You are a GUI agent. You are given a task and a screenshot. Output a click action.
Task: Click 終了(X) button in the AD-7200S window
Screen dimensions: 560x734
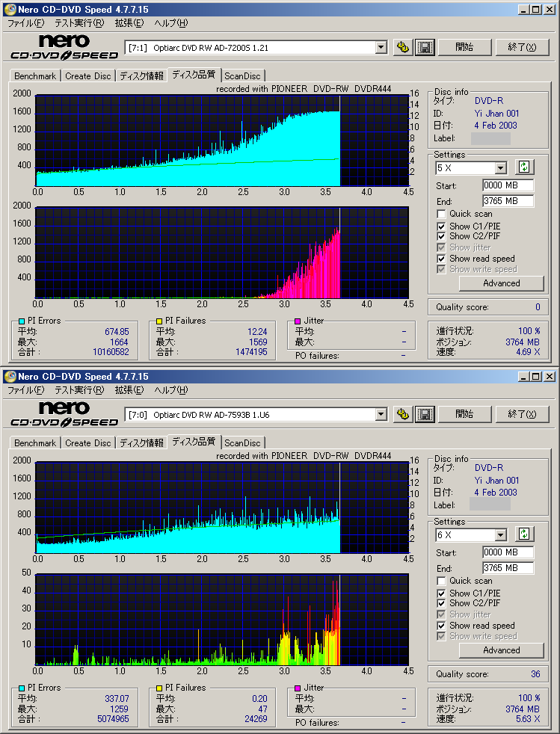point(522,47)
